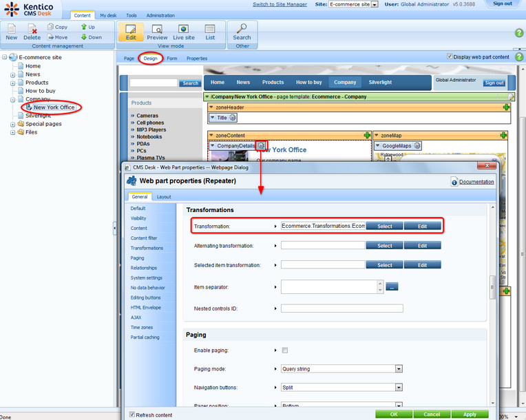Add web part to zoneHeader plus icon
The image size is (526, 420).
click(x=507, y=108)
